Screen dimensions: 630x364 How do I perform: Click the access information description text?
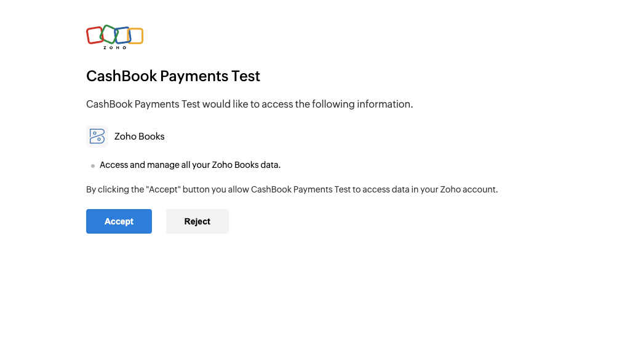click(249, 103)
